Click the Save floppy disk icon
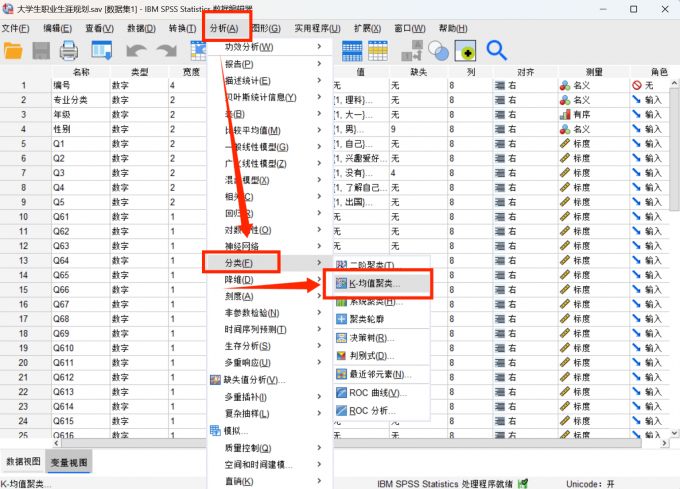680x489 pixels. 41,51
